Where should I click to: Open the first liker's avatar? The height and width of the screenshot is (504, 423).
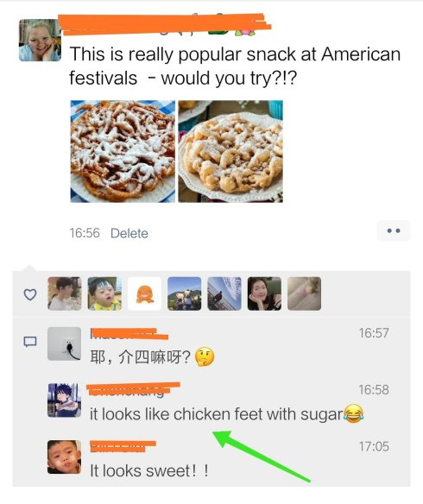tap(64, 293)
